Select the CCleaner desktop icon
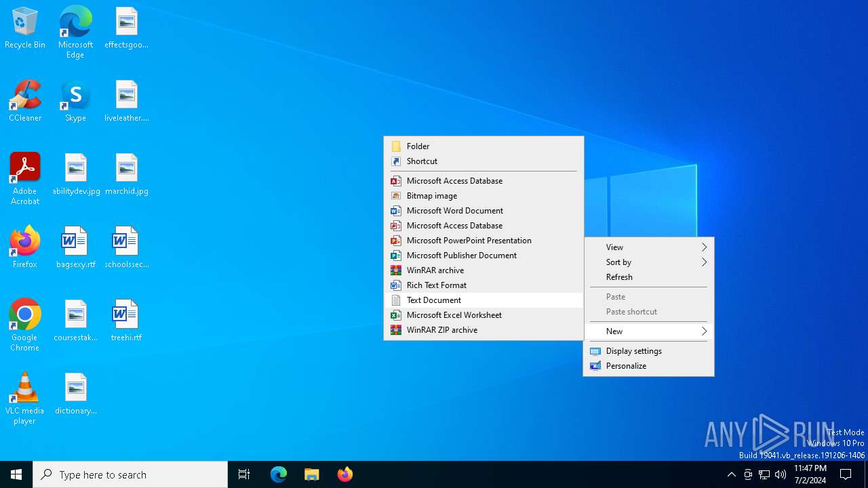 25,102
